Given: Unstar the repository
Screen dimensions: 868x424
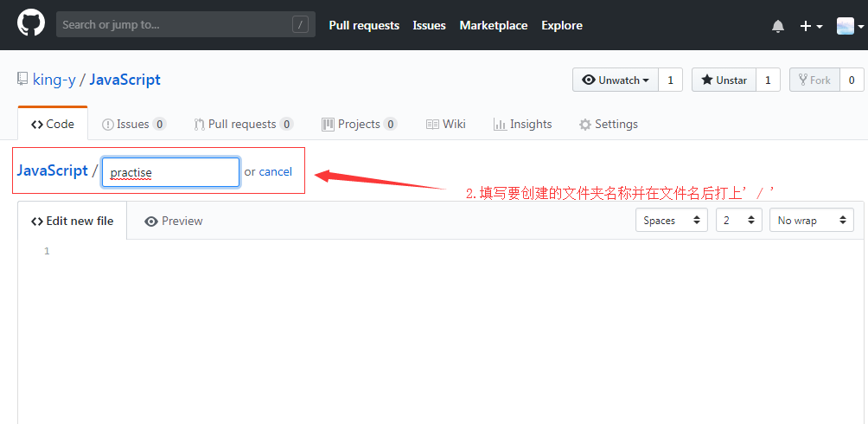Looking at the screenshot, I should coord(724,80).
